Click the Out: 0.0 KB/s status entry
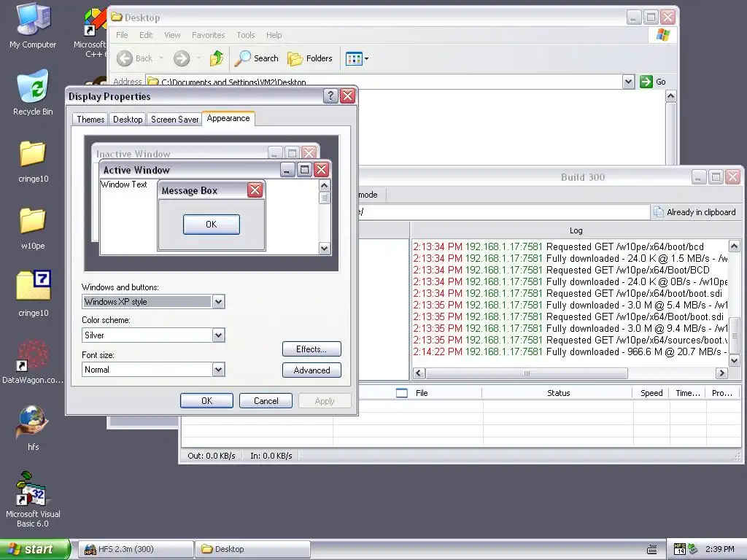This screenshot has width=747, height=560. click(x=212, y=456)
